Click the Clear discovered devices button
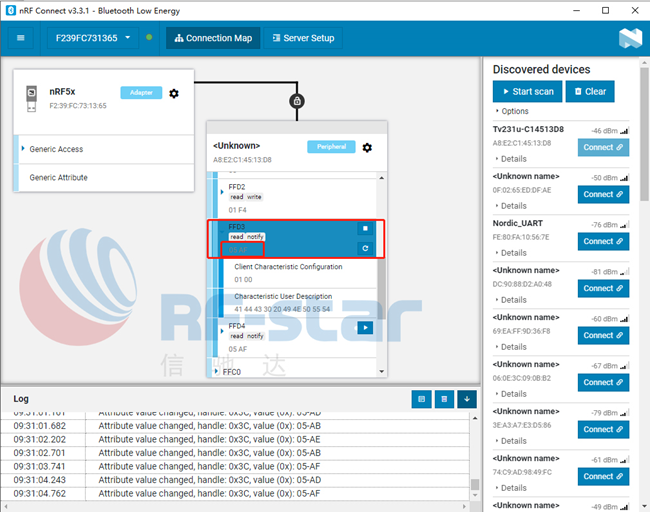This screenshot has height=512, width=650. click(x=590, y=92)
